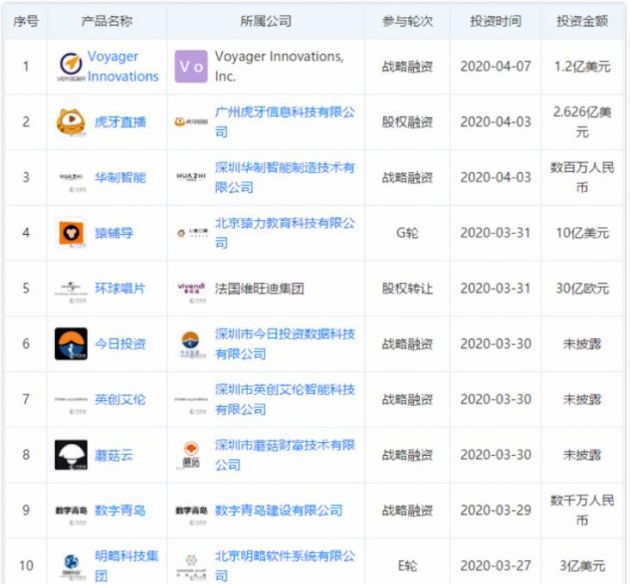
Task: Open the 英创艾伦 product link
Action: 120,400
